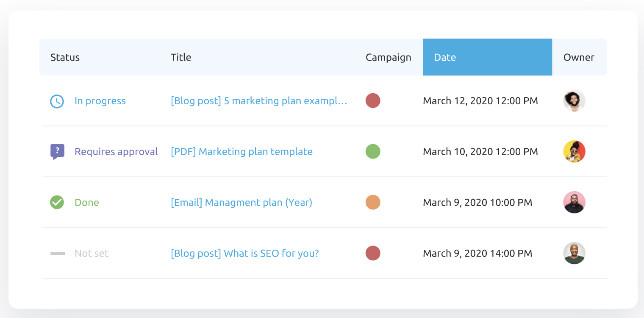The width and height of the screenshot is (644, 318).
Task: Open owner avatar for March 12 row
Action: point(574,101)
